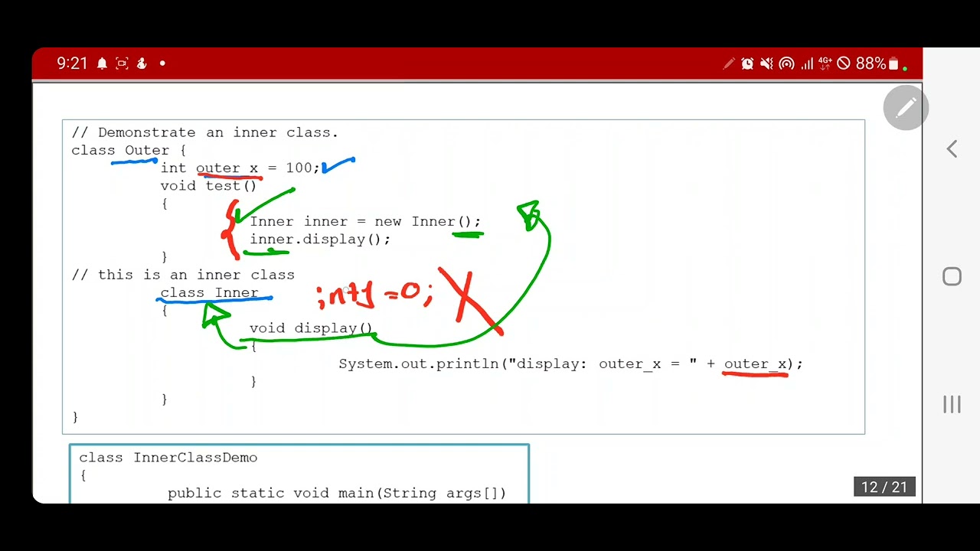
Task: Click the "void display()" line
Action: tap(311, 328)
